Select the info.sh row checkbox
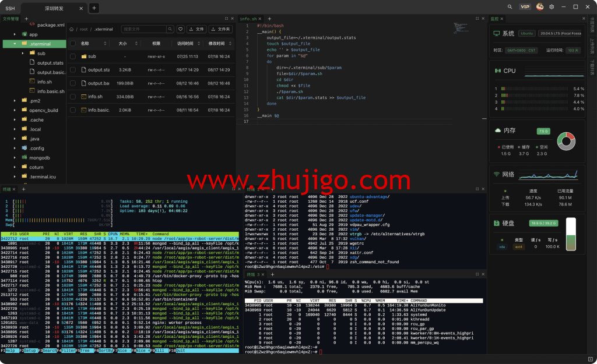 (x=73, y=97)
